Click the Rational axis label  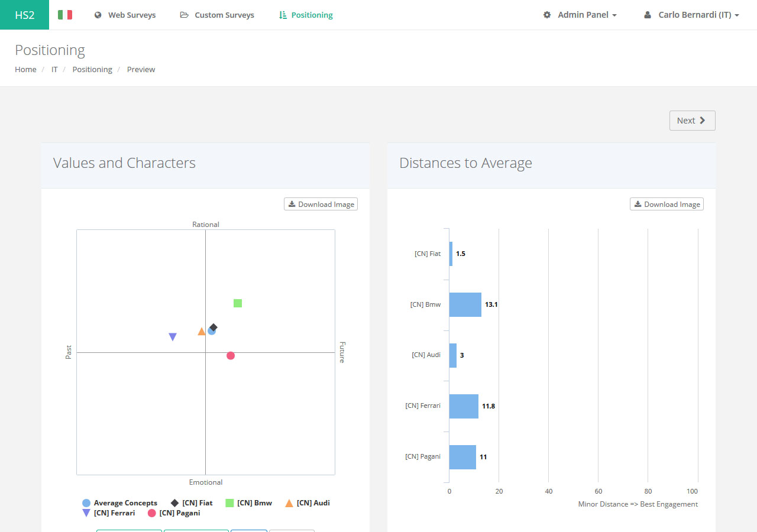click(x=206, y=225)
